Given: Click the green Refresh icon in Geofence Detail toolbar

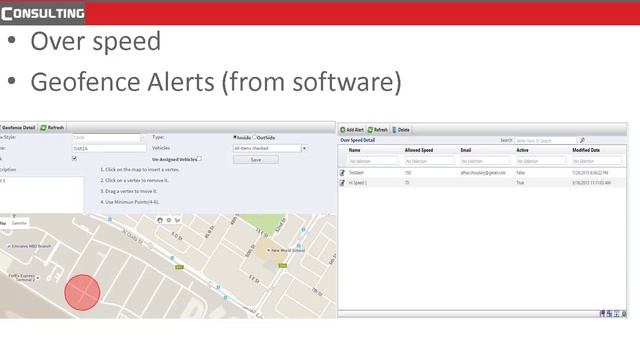Looking at the screenshot, I should [x=43, y=128].
